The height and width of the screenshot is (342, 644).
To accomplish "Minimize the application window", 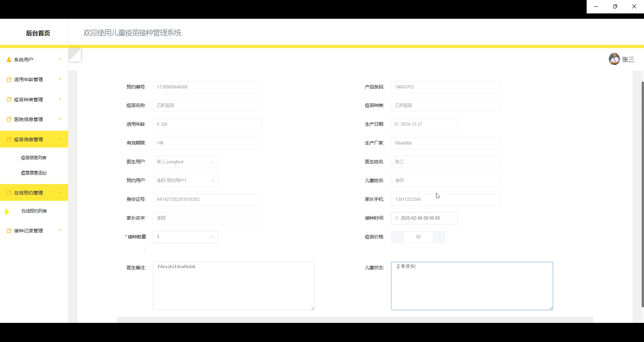I will [x=596, y=6].
